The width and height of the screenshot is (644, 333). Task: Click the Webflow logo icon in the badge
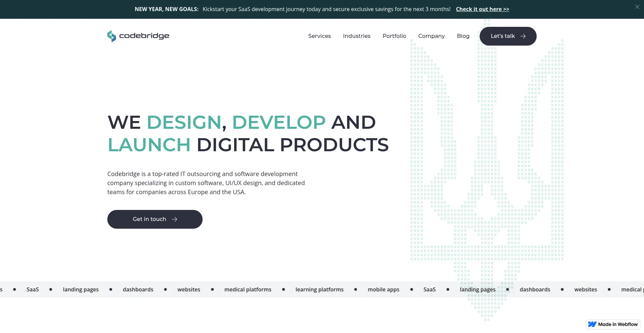(593, 324)
